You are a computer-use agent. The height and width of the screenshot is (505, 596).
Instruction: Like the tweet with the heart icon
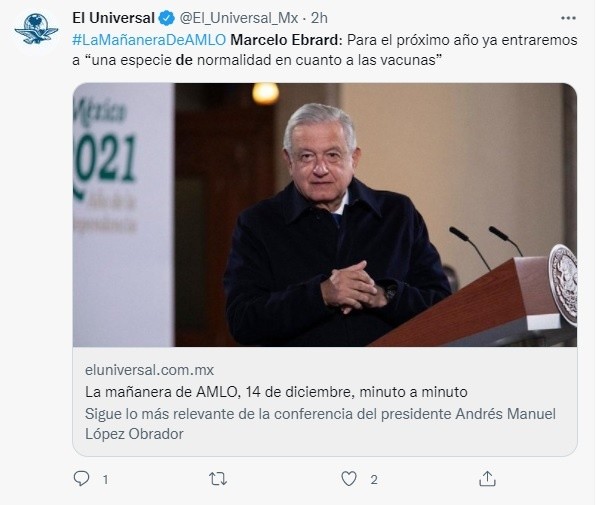point(349,479)
